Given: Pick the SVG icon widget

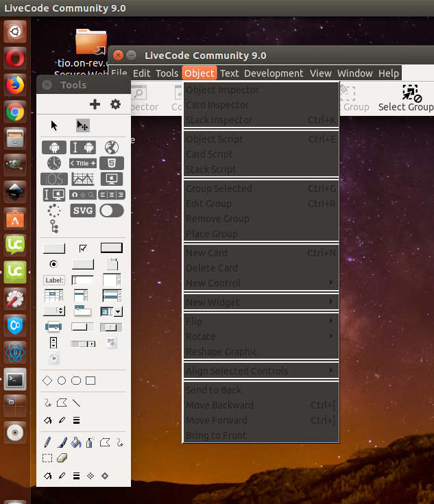Looking at the screenshot, I should point(83,211).
